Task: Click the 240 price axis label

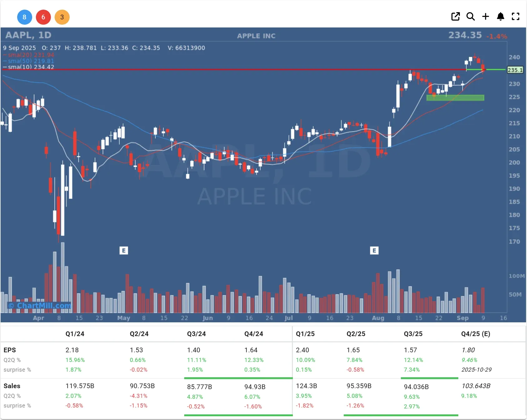Action: [x=514, y=57]
